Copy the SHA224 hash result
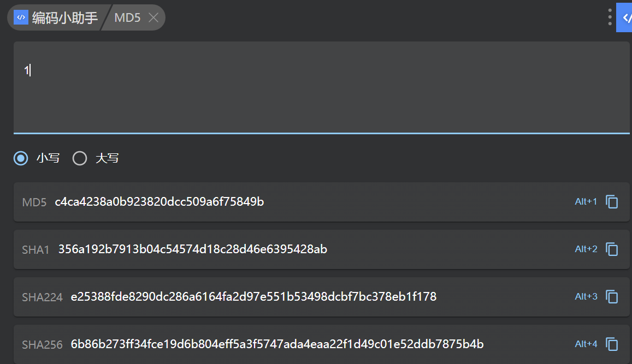The height and width of the screenshot is (364, 632). point(612,297)
